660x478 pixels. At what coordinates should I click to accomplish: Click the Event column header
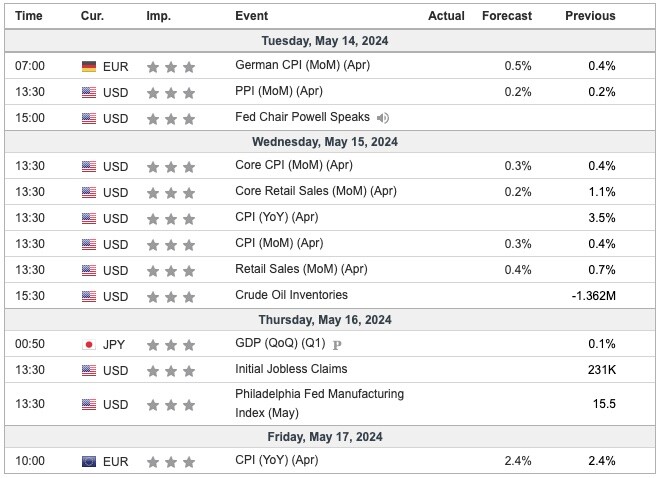click(x=251, y=16)
